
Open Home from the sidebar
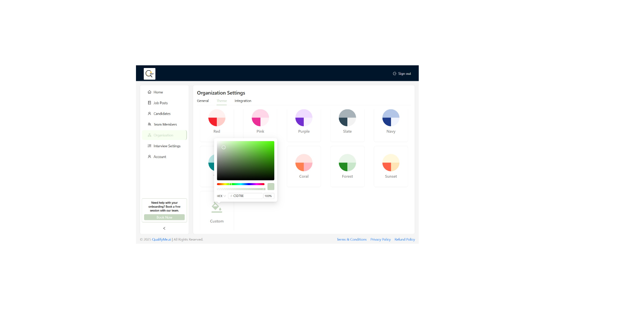coord(158,92)
